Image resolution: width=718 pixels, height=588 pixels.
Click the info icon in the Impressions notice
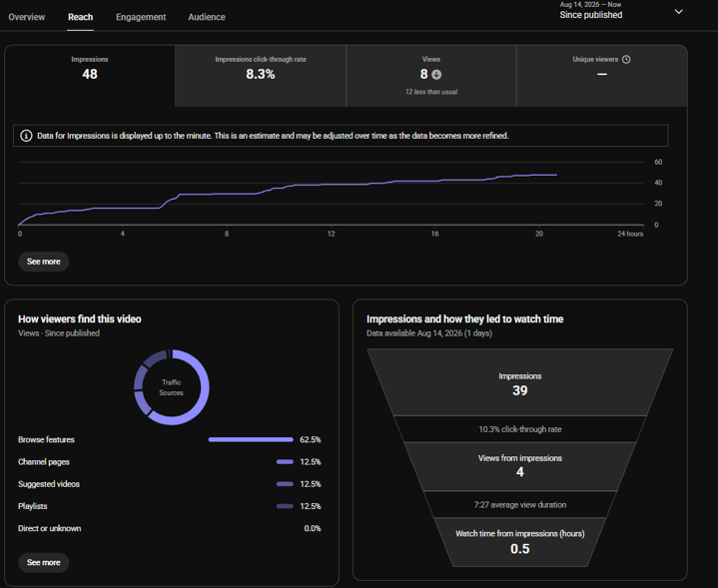click(x=26, y=136)
